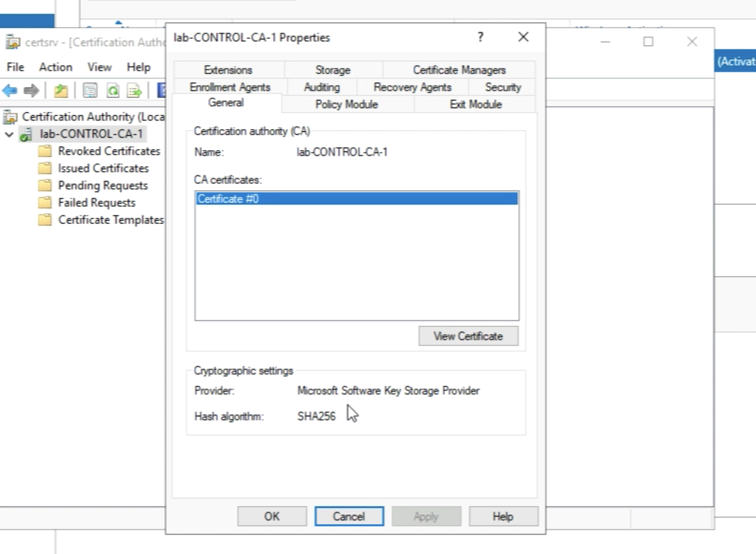Go to the Policy Module tab
The width and height of the screenshot is (756, 554).
[x=346, y=104]
